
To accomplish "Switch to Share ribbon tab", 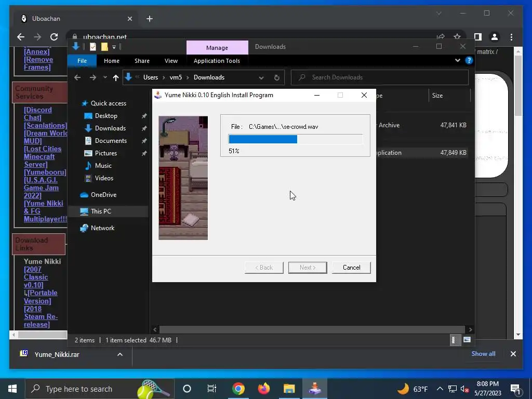I will click(x=142, y=61).
